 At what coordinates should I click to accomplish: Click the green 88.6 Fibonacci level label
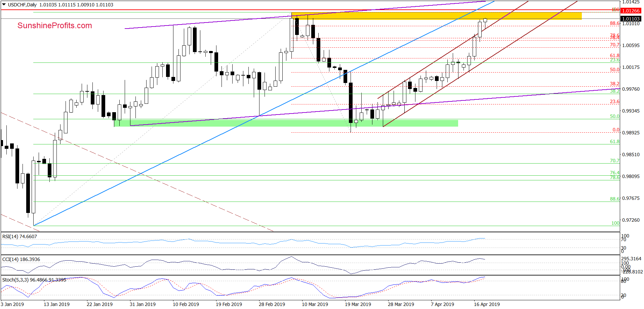coord(615,199)
